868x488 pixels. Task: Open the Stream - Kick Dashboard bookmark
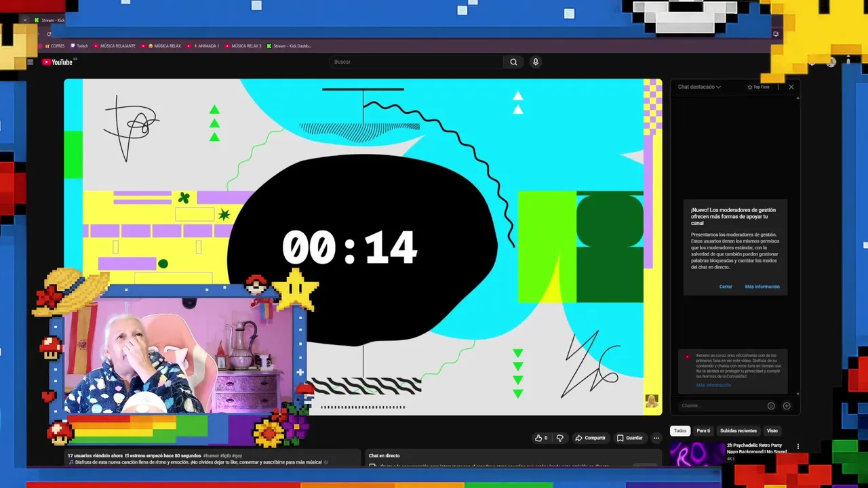290,46
